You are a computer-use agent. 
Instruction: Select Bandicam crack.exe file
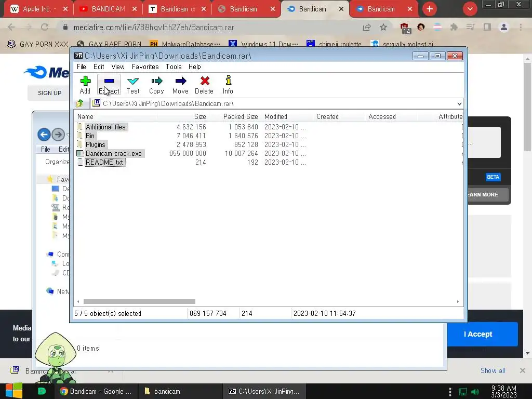click(x=114, y=153)
